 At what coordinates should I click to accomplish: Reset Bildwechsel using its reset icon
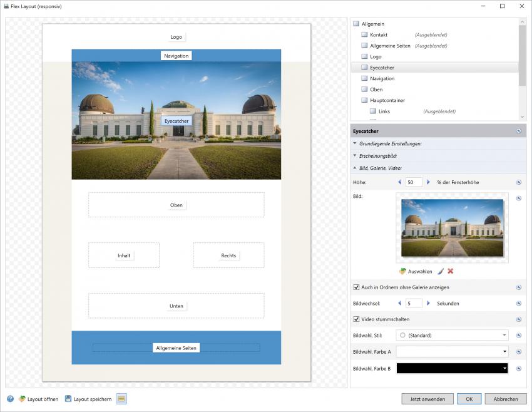click(x=518, y=303)
